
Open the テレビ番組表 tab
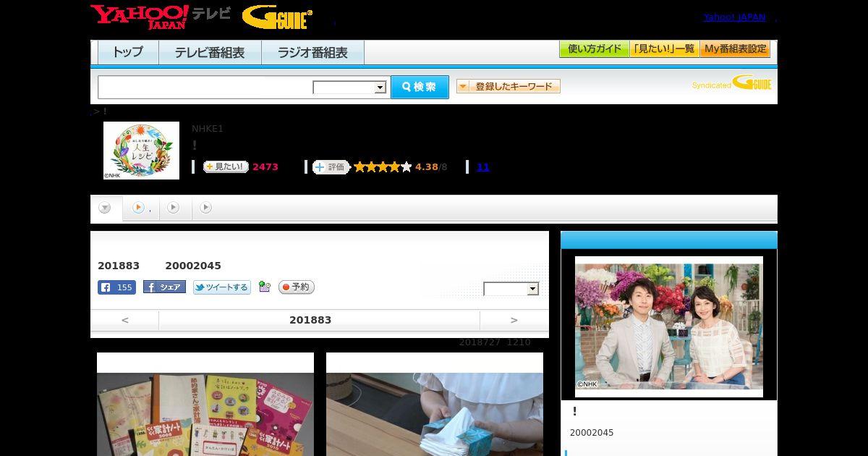[210, 52]
